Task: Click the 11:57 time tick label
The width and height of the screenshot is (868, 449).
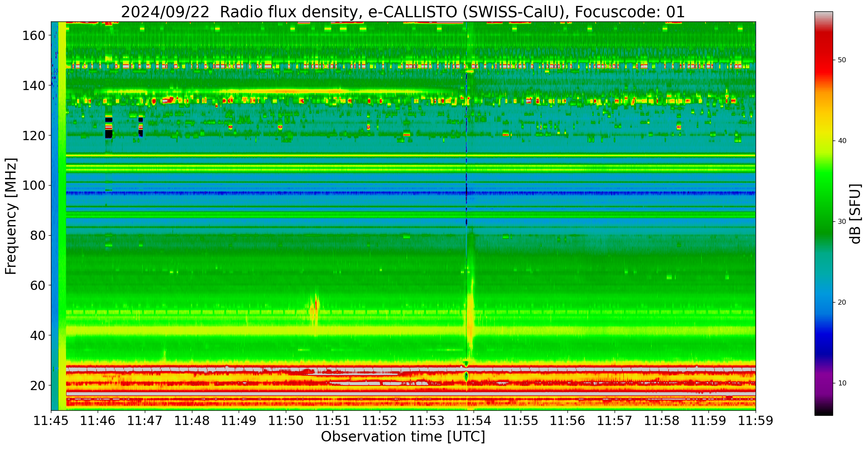Action: [615, 421]
